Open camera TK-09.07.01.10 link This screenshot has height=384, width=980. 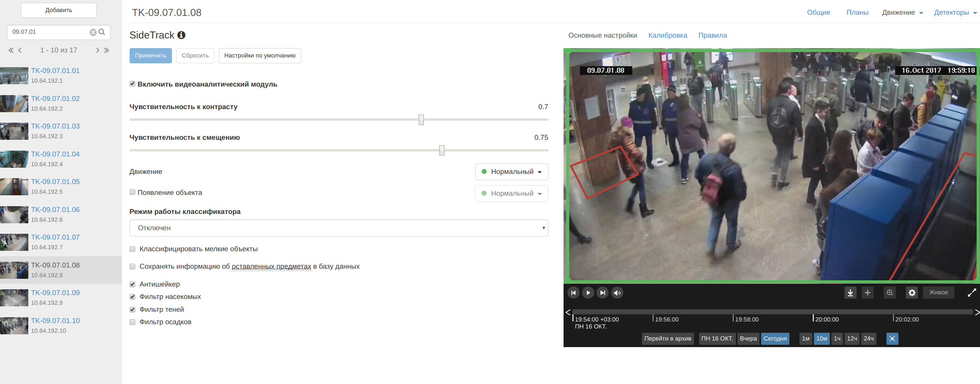click(x=55, y=321)
